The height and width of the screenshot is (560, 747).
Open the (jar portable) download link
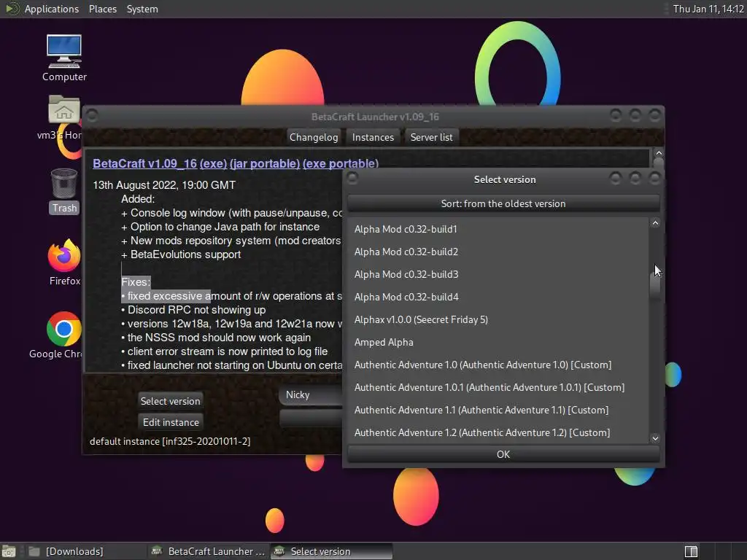(x=264, y=163)
